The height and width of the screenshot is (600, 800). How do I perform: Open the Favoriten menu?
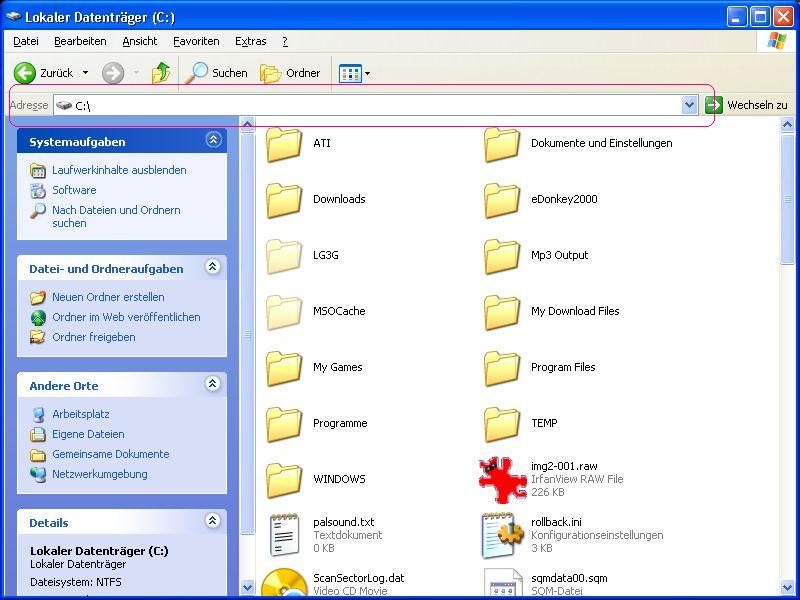(196, 41)
